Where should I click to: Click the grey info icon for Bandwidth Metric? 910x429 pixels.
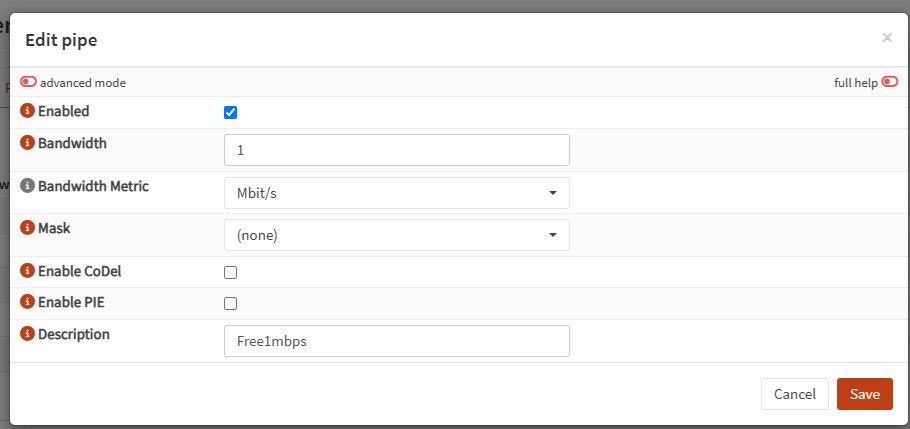click(27, 185)
